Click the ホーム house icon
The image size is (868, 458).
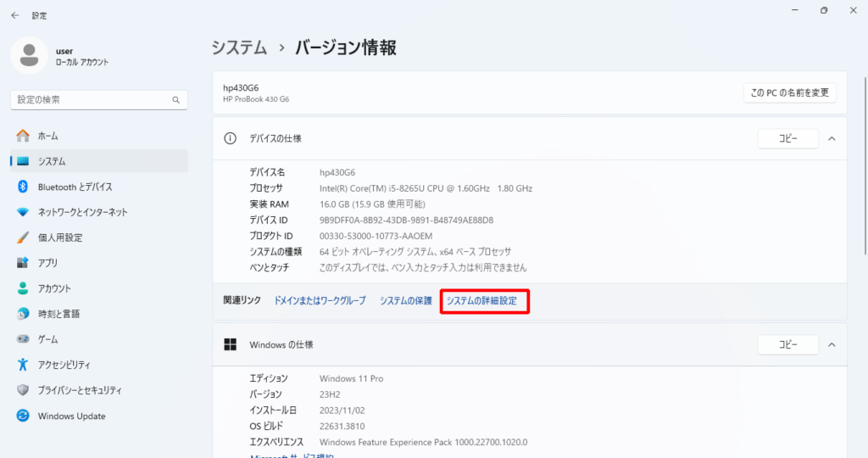pyautogui.click(x=23, y=136)
